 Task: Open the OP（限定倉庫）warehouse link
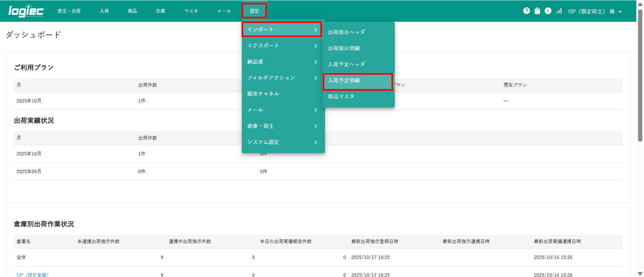[33, 275]
